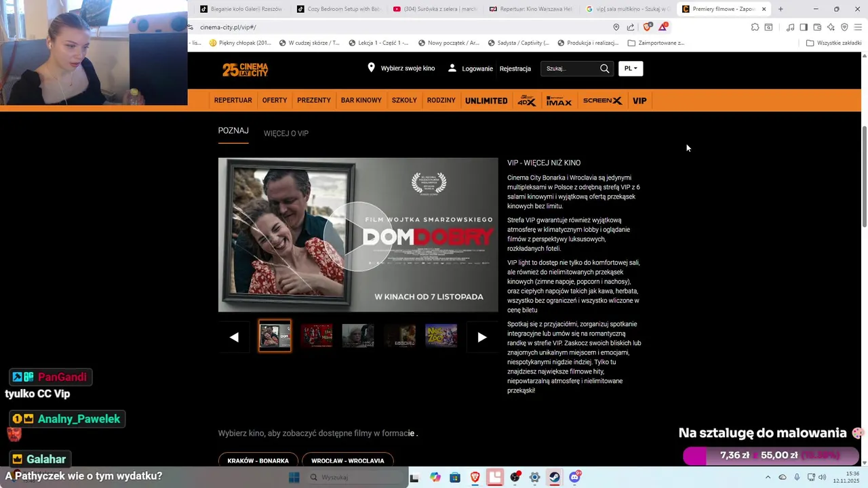Open the Wszystkie zakładki bookmarks folder
This screenshot has height=488, width=868.
click(833, 43)
